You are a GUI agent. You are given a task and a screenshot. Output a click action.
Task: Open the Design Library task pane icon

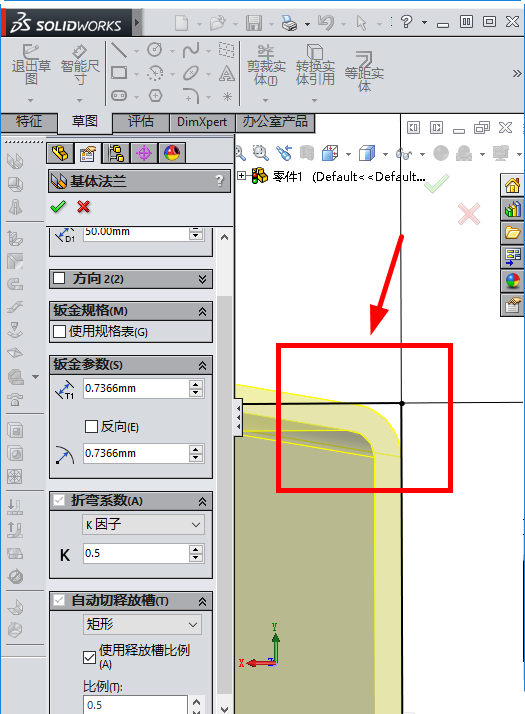click(x=512, y=209)
